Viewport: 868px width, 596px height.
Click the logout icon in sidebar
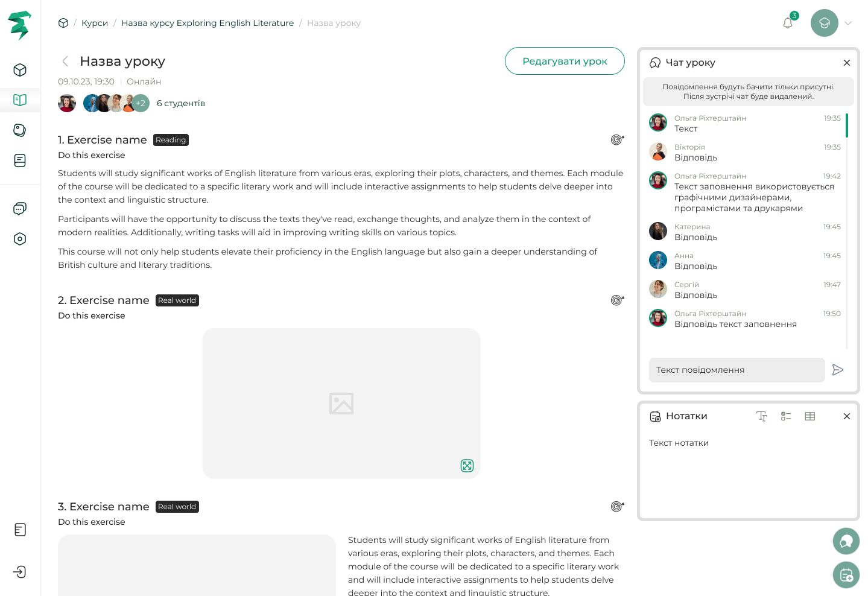tap(20, 572)
